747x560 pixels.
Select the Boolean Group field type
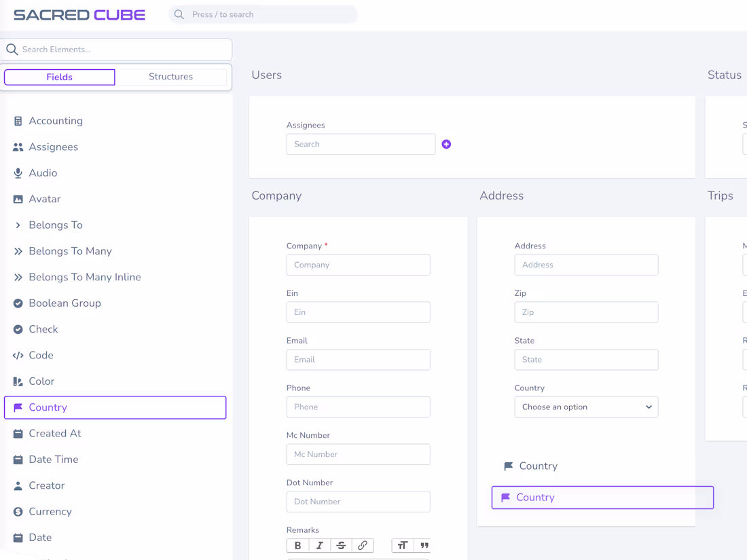tap(65, 303)
